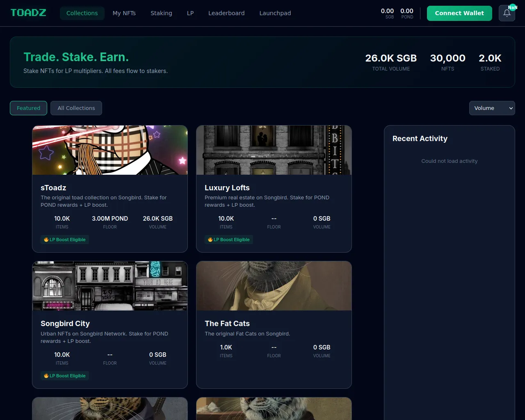Screen dimensions: 525x420
Task: Click the sToadz collection title
Action: pos(53,188)
